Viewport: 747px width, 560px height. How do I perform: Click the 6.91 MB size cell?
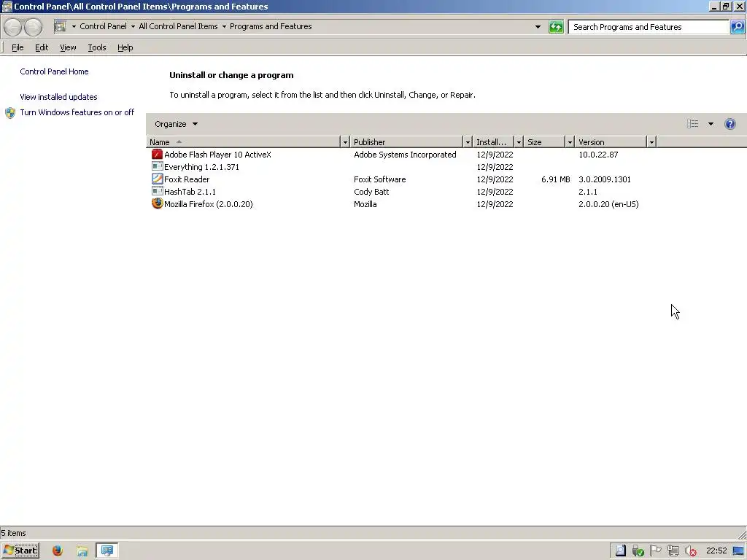tap(555, 179)
